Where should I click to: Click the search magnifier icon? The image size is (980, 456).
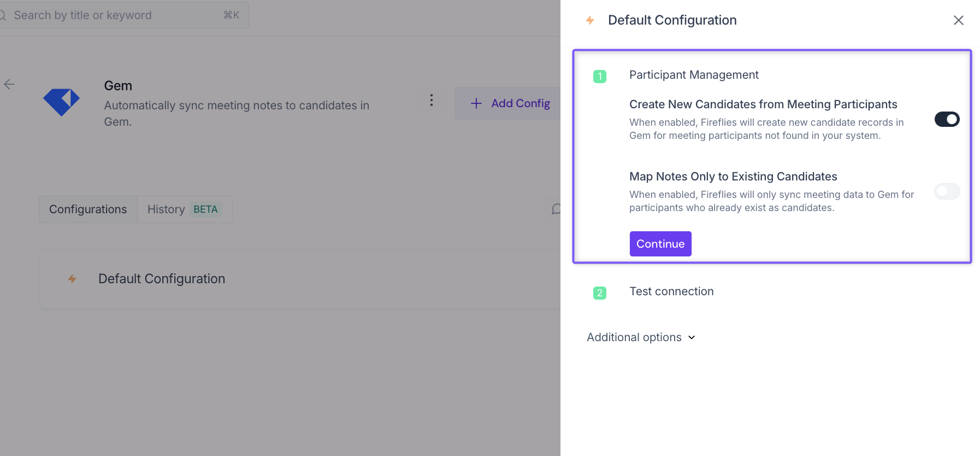click(x=2, y=15)
